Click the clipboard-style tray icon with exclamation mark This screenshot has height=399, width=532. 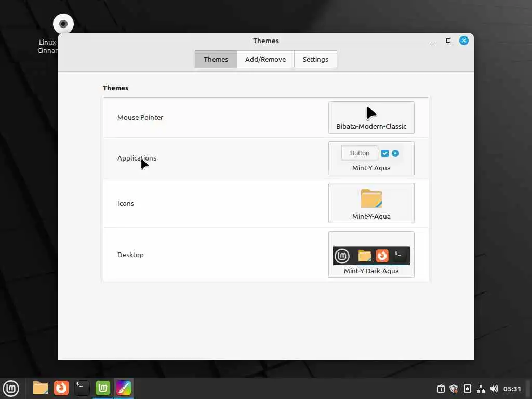point(441,389)
